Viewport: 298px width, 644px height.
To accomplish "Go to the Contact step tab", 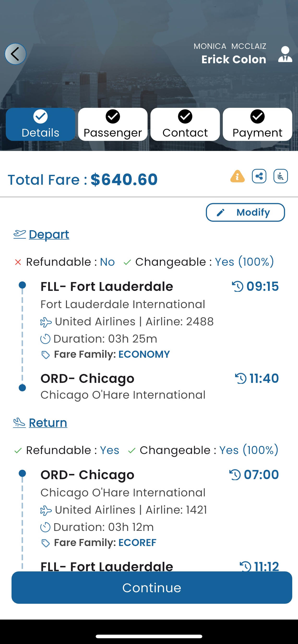I will pos(185,124).
